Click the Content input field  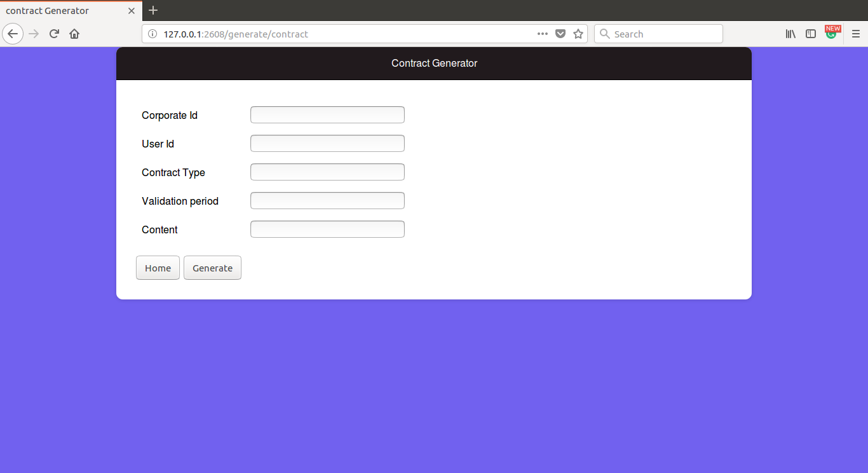click(x=327, y=230)
